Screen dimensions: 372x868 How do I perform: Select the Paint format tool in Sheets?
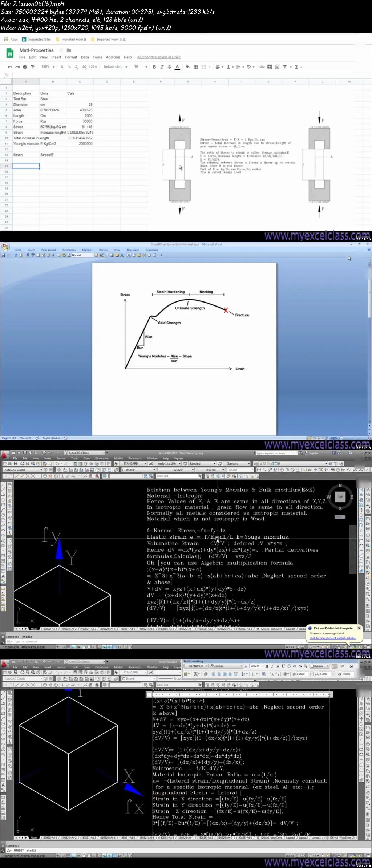tap(32, 67)
